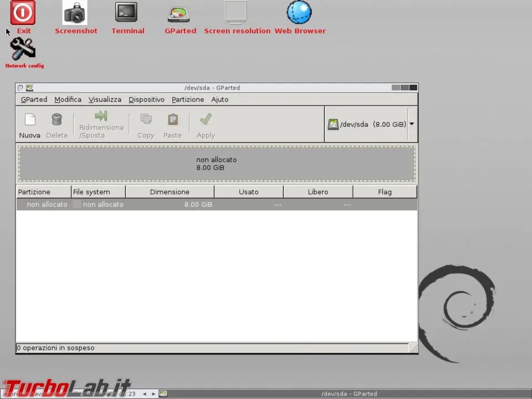This screenshot has width=532, height=399.
Task: Click the Paste clipboard icon
Action: tap(173, 119)
